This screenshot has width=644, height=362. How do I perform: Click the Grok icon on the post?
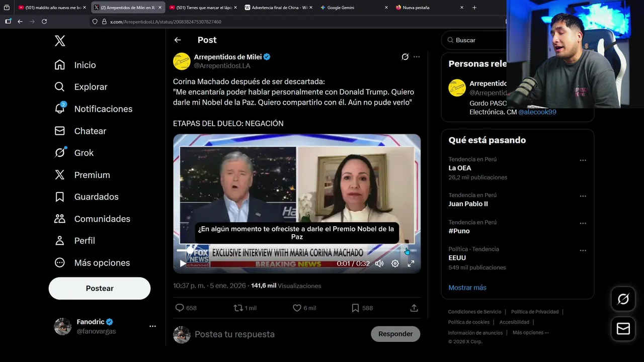coord(405,57)
